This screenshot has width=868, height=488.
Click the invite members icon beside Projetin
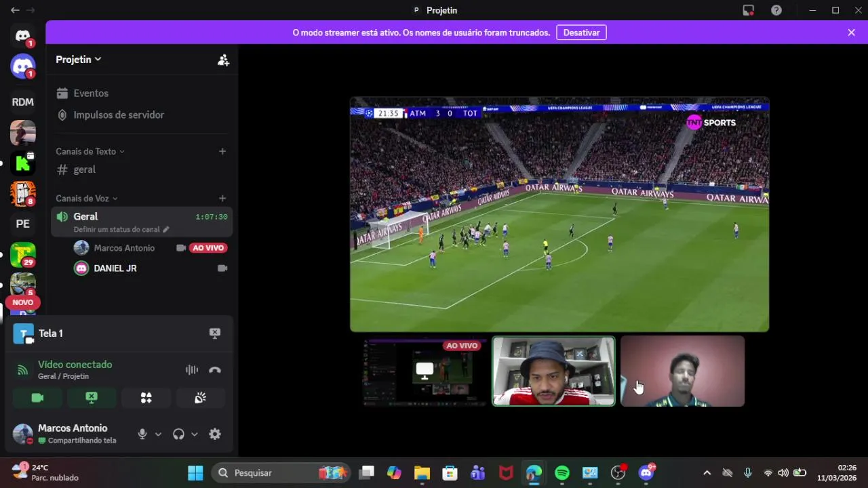click(x=223, y=60)
